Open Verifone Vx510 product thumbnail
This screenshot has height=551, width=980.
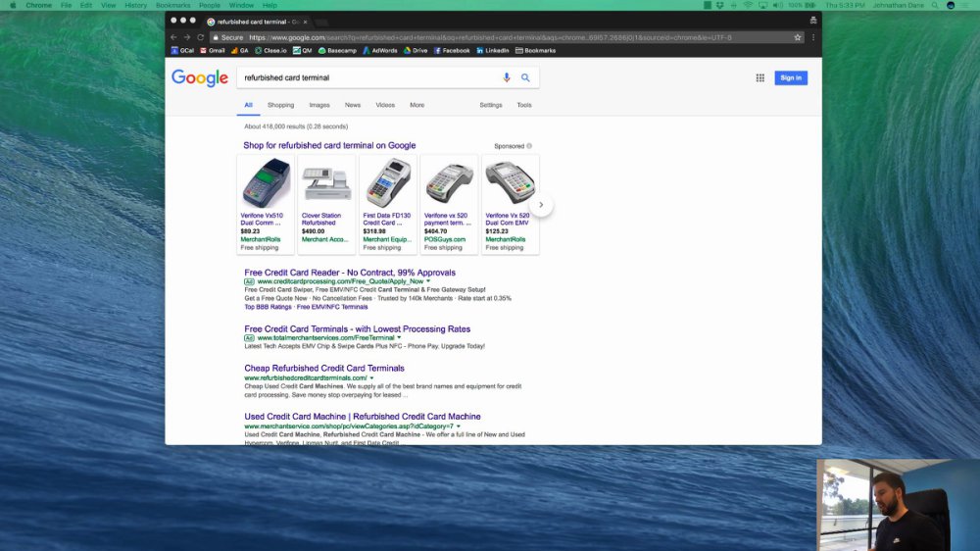267,182
